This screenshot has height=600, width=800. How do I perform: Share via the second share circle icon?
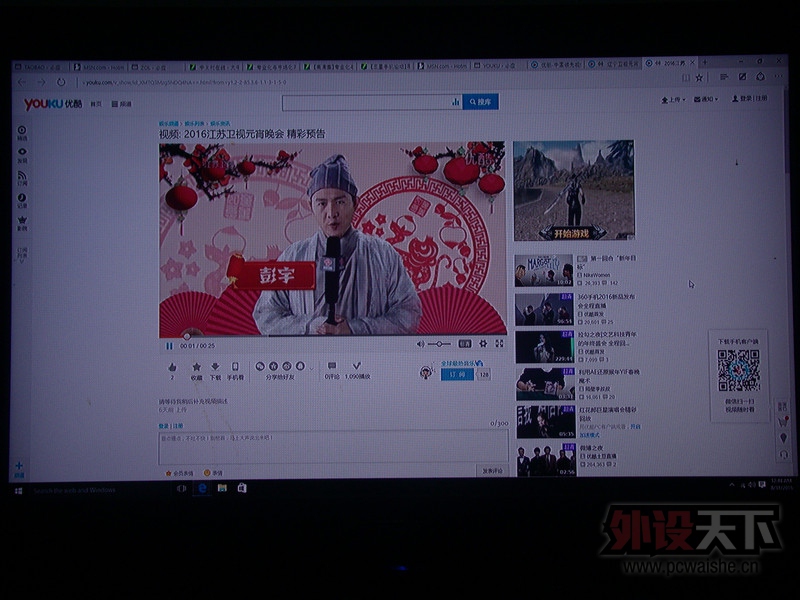coord(273,366)
